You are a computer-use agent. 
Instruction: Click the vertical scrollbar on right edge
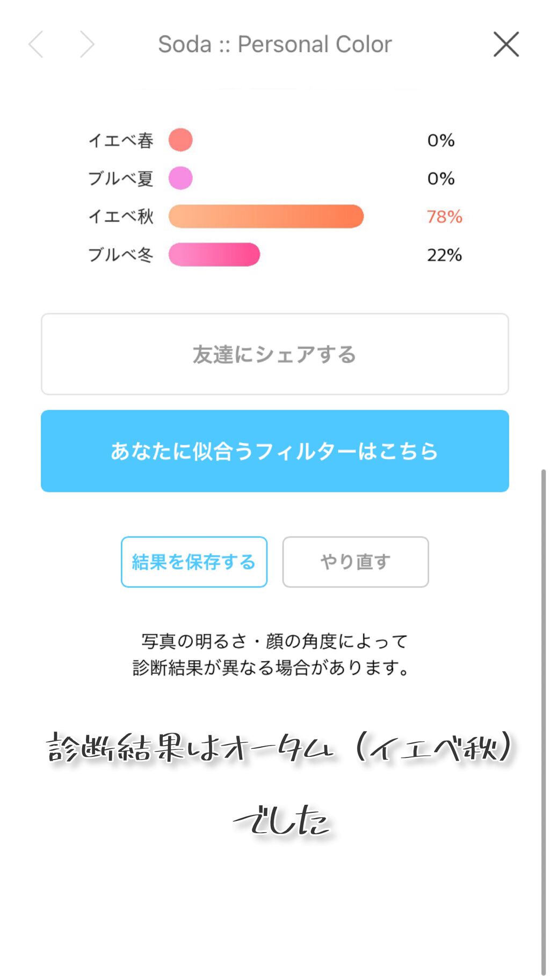pos(544,720)
